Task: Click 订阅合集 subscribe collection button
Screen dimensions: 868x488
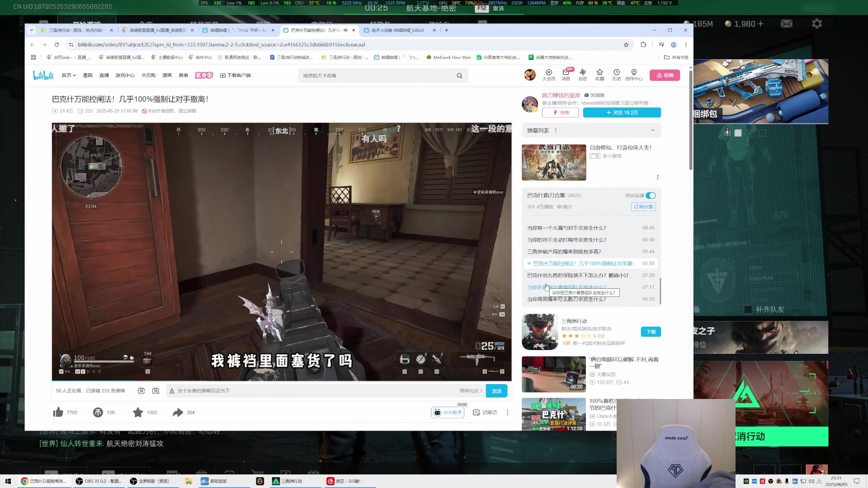Action: [643, 207]
